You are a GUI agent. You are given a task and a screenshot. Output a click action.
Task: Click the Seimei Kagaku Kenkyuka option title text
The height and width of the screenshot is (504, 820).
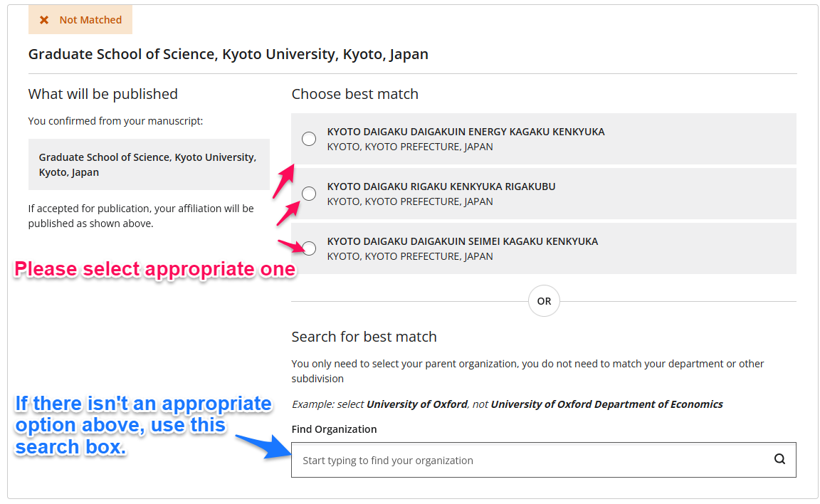462,241
